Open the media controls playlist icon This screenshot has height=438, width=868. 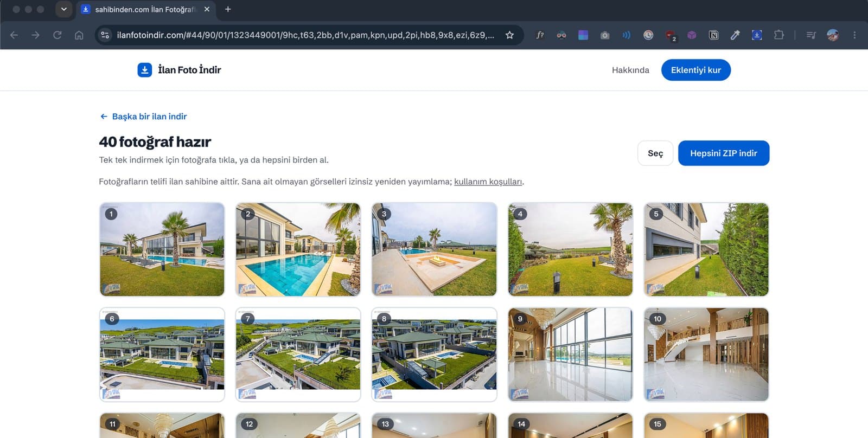point(811,35)
